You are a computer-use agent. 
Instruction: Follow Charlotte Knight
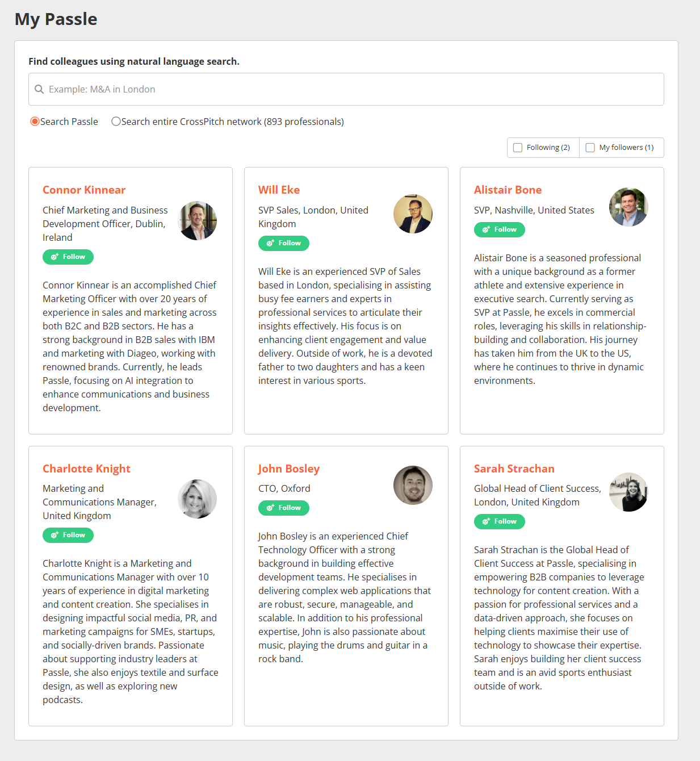[68, 535]
